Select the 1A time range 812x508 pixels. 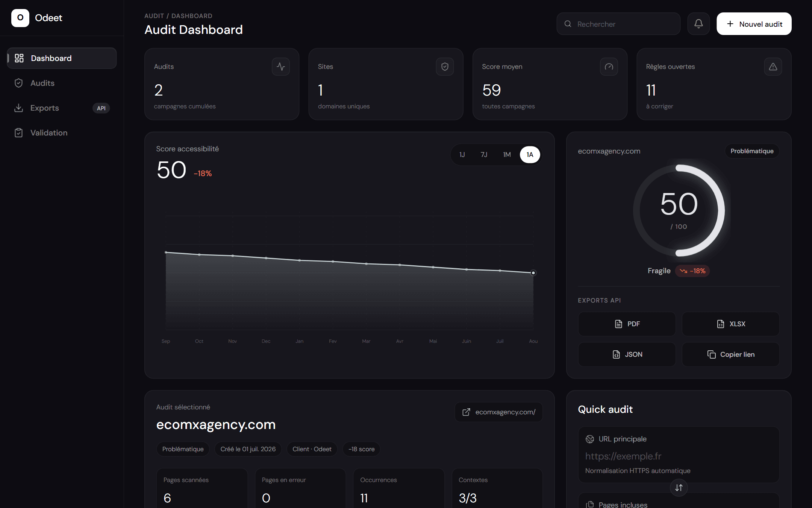[530, 155]
